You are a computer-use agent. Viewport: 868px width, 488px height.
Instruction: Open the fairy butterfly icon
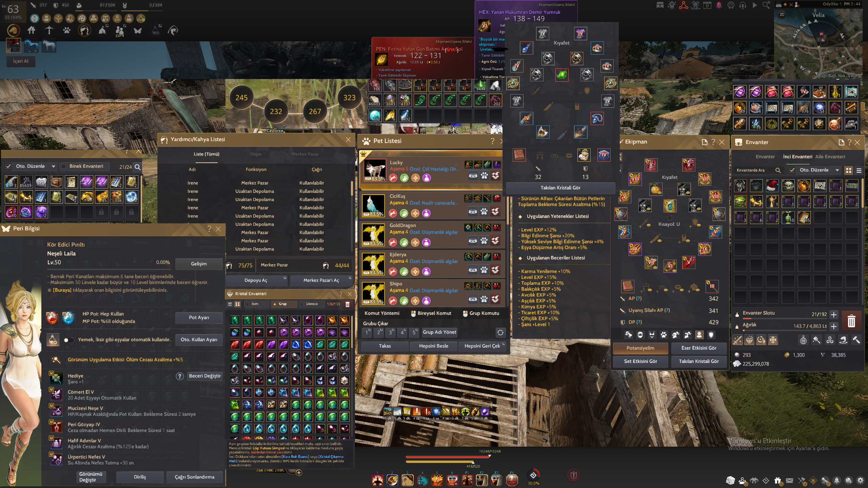[137, 31]
